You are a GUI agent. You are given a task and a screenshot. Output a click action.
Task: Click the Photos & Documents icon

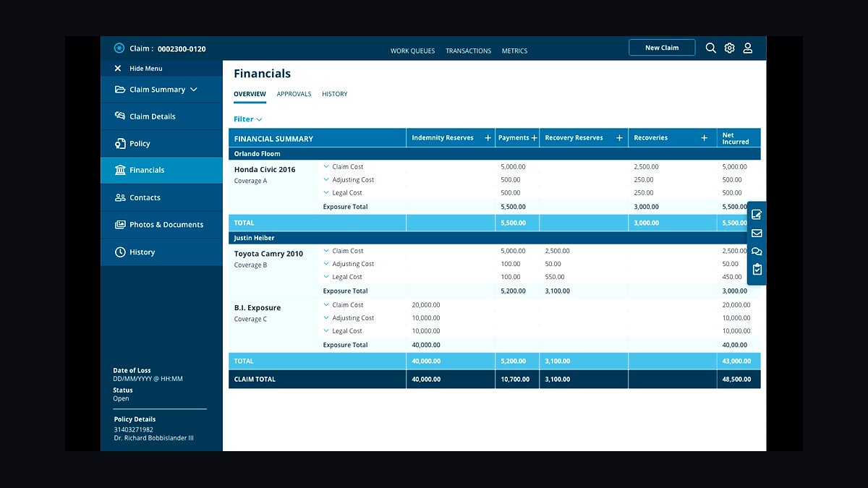coord(120,225)
